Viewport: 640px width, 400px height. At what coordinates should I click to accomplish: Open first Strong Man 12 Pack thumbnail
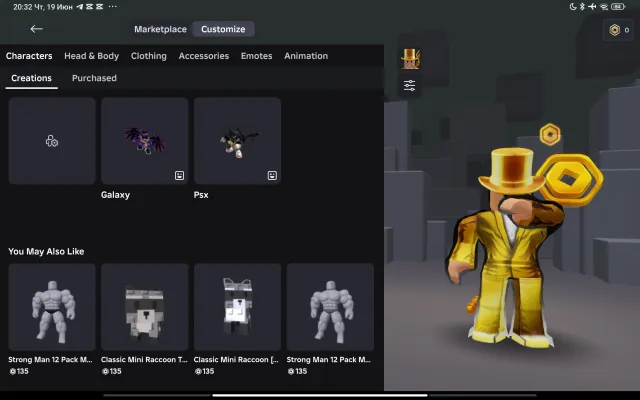pos(52,307)
